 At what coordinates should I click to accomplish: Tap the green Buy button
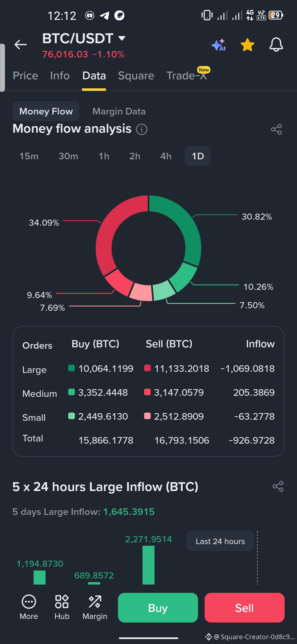(x=158, y=608)
